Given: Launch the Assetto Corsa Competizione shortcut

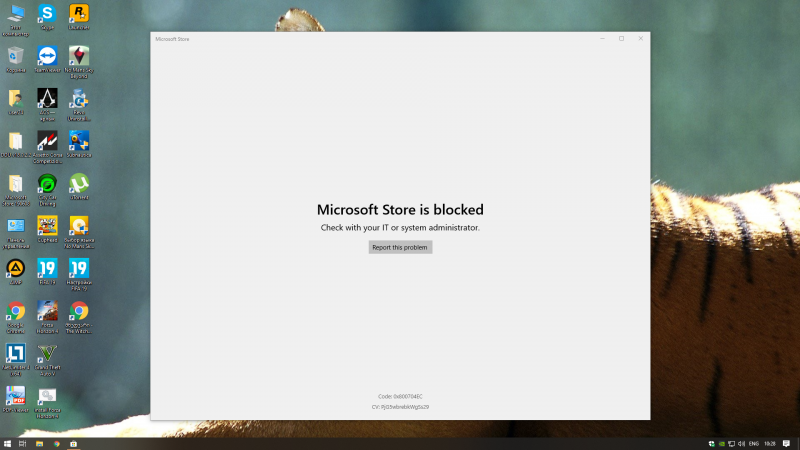Looking at the screenshot, I should (x=47, y=141).
